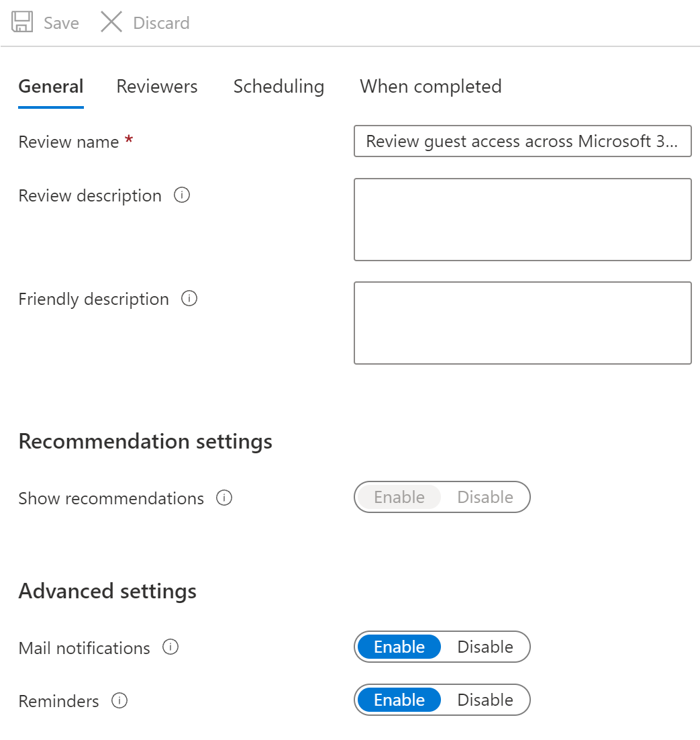
Task: Enable Reminders toggle
Action: point(399,700)
